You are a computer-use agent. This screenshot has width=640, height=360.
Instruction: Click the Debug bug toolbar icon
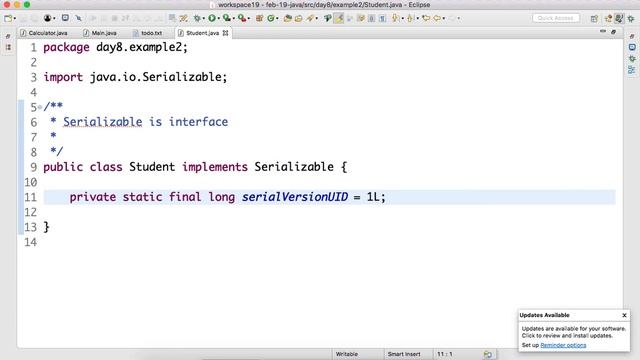pyautogui.click(x=197, y=18)
